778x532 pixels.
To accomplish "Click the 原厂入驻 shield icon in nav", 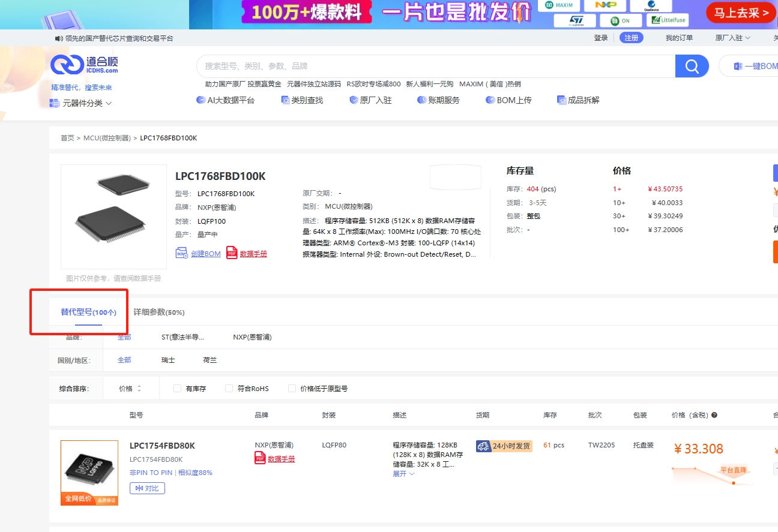I will [354, 100].
